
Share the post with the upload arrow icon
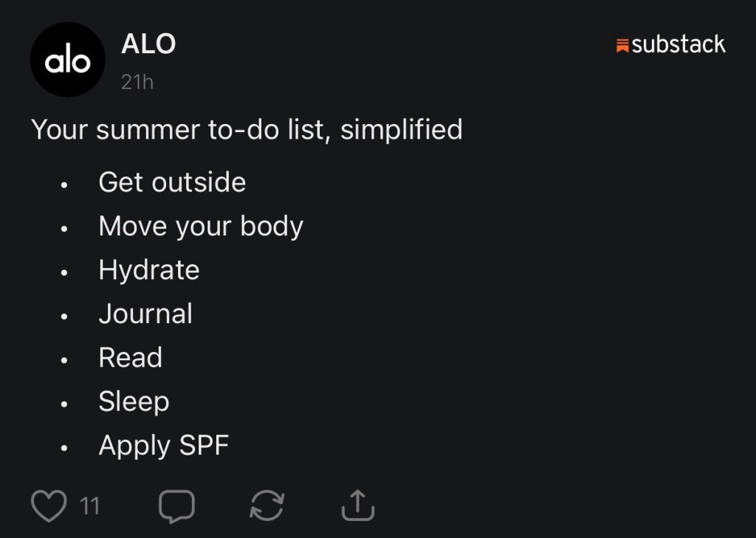point(358,506)
